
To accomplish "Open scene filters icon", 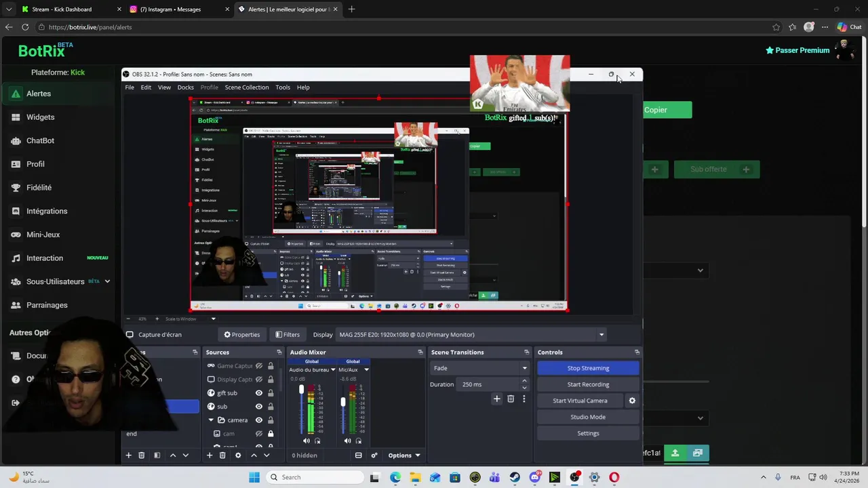I will [x=157, y=455].
